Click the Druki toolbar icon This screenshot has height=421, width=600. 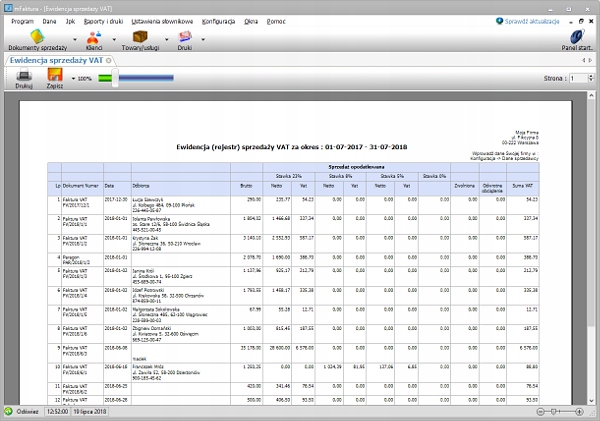click(185, 36)
